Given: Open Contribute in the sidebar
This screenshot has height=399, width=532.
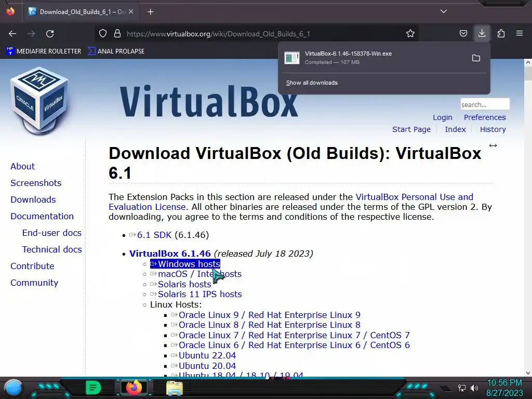Looking at the screenshot, I should coord(32,266).
